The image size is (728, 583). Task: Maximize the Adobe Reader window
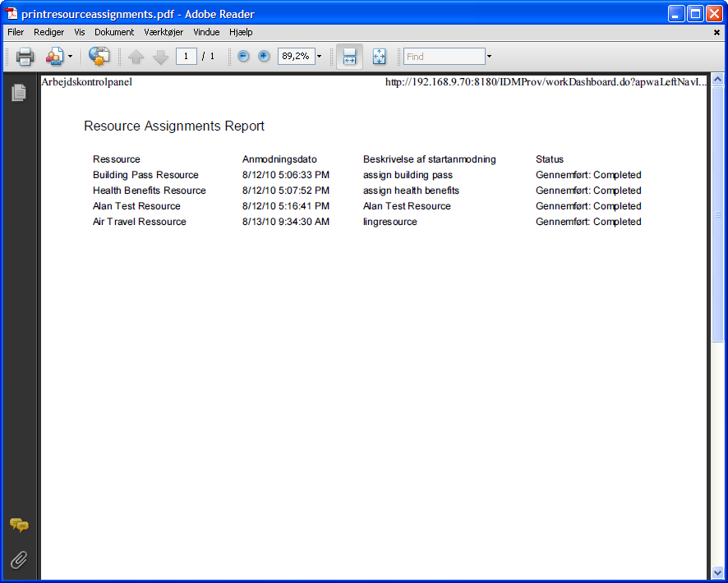click(x=695, y=14)
